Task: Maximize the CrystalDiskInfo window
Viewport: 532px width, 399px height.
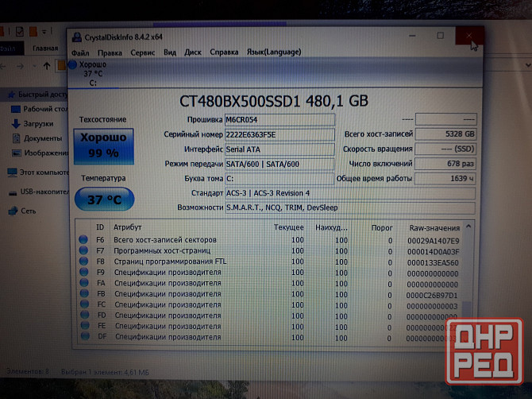Action: [x=441, y=35]
